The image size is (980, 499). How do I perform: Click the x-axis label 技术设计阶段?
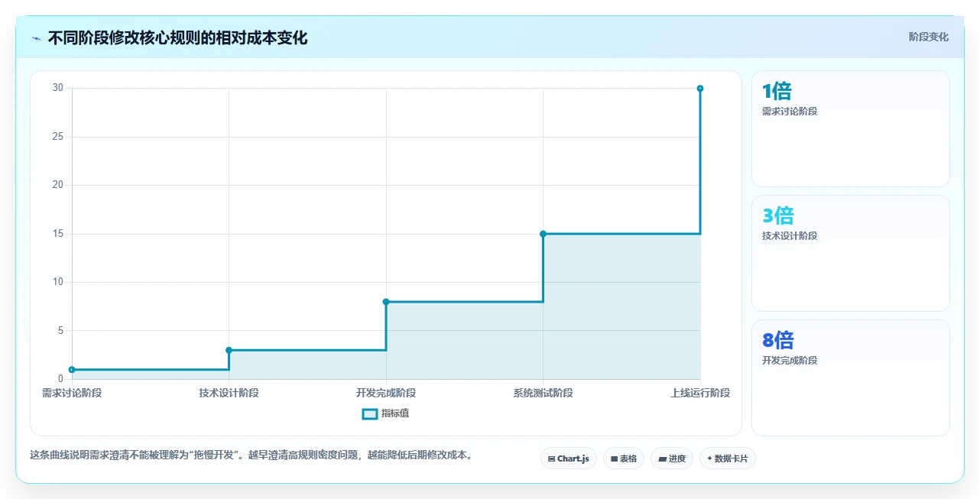(229, 393)
